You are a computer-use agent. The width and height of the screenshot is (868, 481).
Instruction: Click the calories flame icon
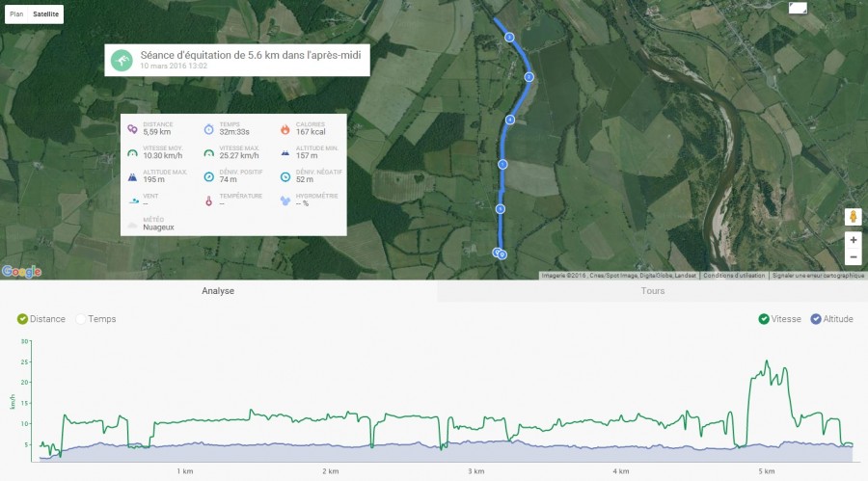(285, 128)
